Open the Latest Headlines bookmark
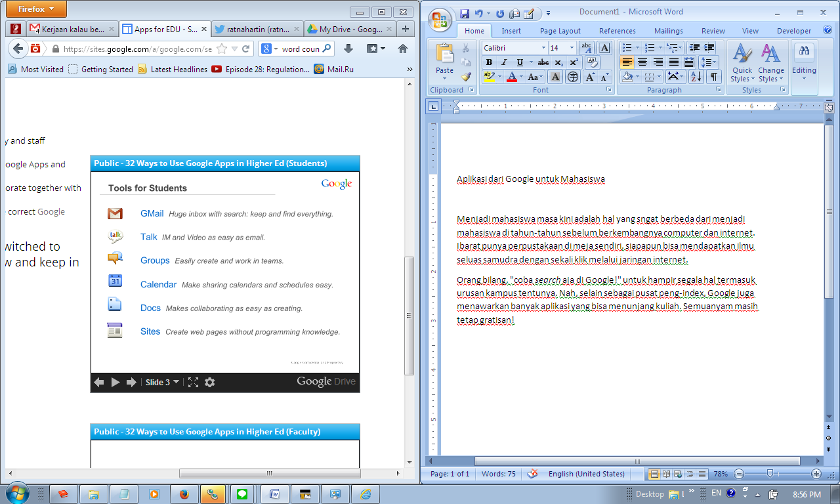840x504 pixels. point(173,69)
